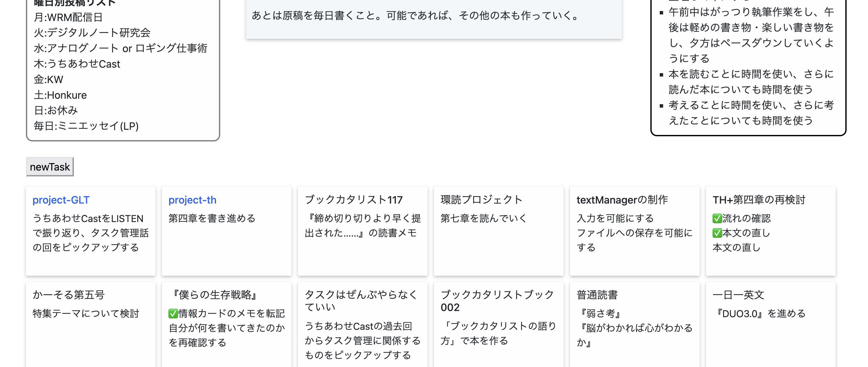This screenshot has height=367, width=868.
Task: Click the ブックカタリストブック002 card title
Action: click(497, 301)
